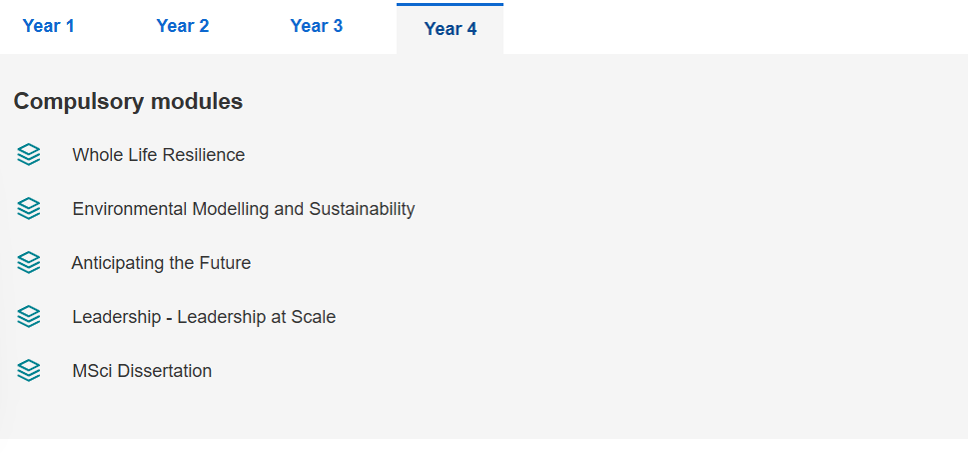Switch to the Year 1 tab
980x460 pixels.
pos(48,26)
